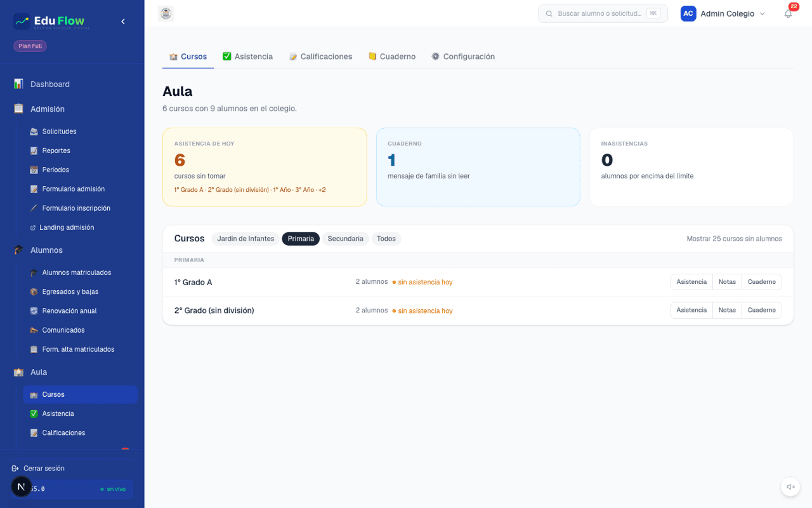This screenshot has width=812, height=508.
Task: Open the notifications bell
Action: point(788,13)
